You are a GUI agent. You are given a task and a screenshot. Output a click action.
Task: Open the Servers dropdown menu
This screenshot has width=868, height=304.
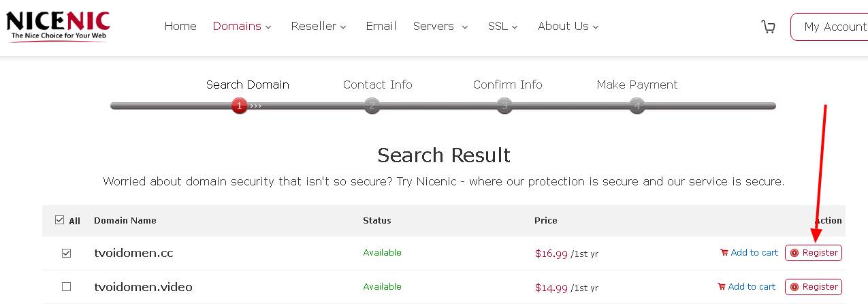(440, 27)
